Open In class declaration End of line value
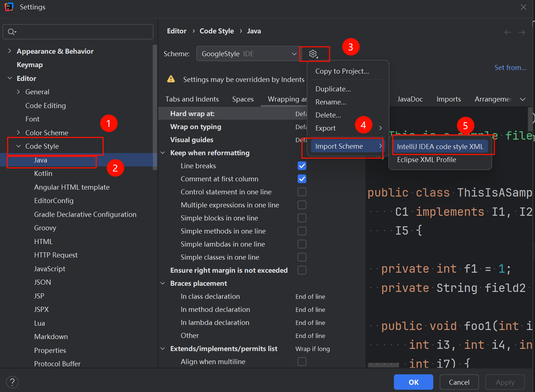This screenshot has height=392, width=535. point(310,297)
